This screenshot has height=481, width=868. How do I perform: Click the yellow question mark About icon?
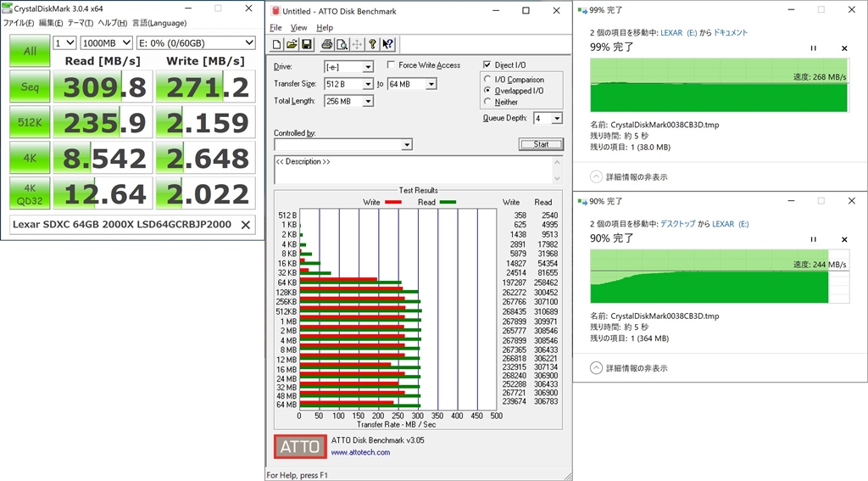pos(373,45)
